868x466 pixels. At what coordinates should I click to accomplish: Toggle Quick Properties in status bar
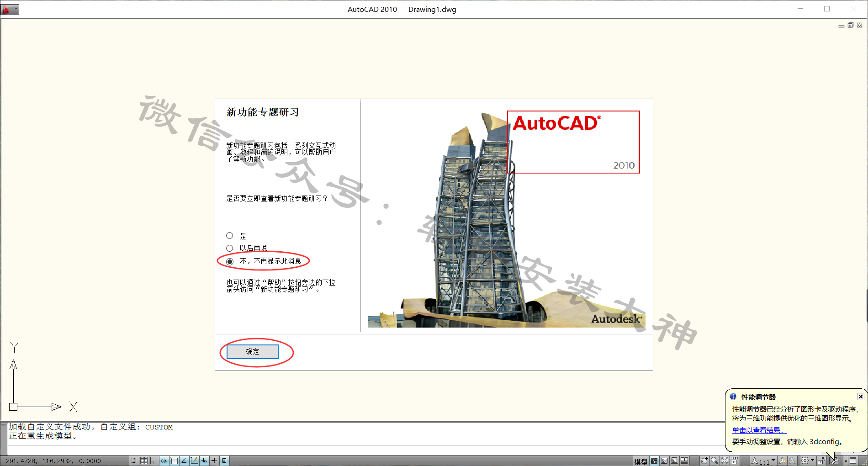tap(224, 461)
